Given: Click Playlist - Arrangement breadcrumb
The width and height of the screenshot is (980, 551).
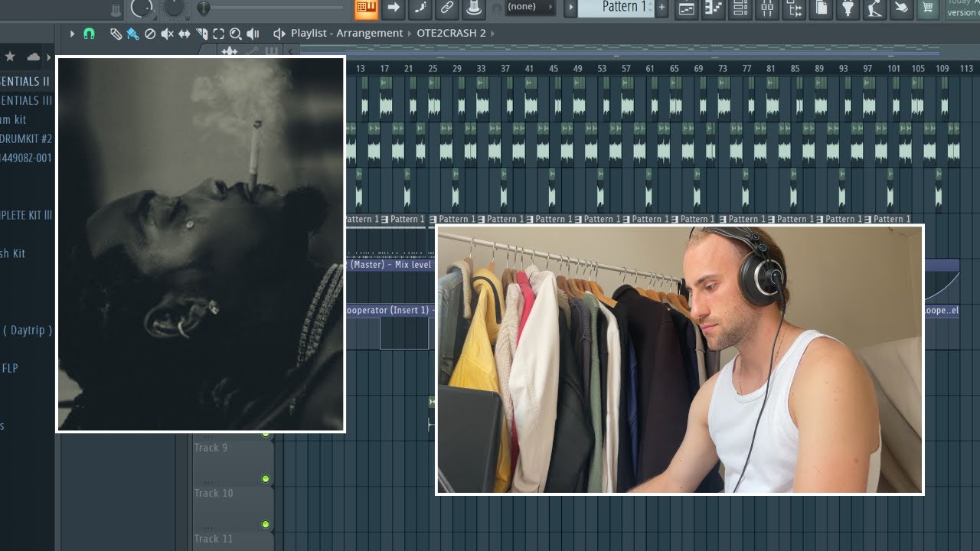Looking at the screenshot, I should 347,34.
